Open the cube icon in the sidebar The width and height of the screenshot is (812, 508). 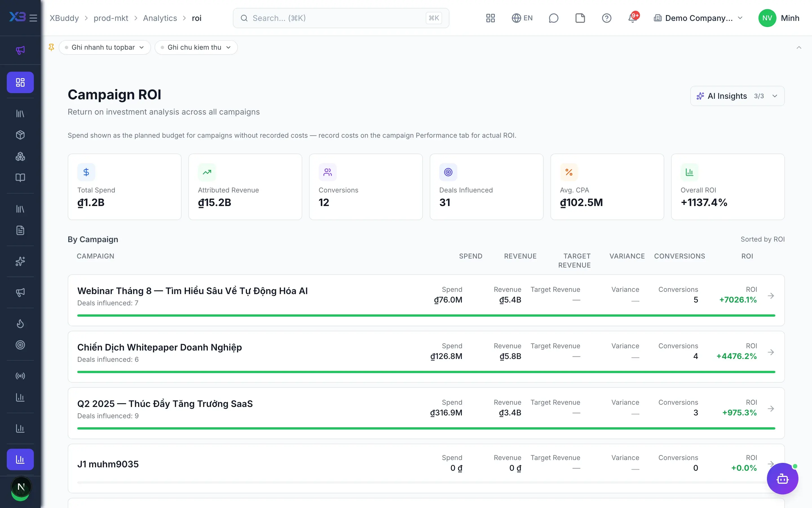point(20,135)
